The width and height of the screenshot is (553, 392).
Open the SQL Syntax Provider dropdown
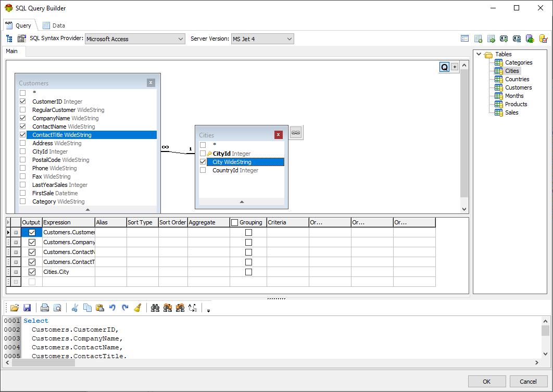click(x=181, y=39)
